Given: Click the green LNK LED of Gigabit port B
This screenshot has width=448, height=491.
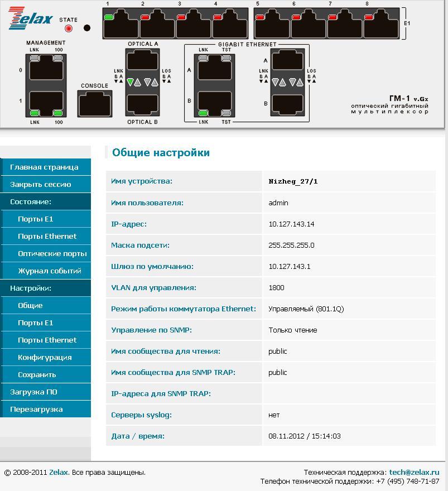Looking at the screenshot, I should click(203, 113).
